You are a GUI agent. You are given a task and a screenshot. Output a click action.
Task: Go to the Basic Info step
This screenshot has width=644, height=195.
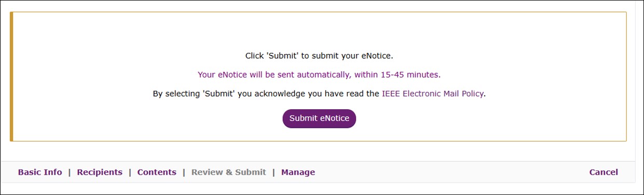tap(40, 172)
